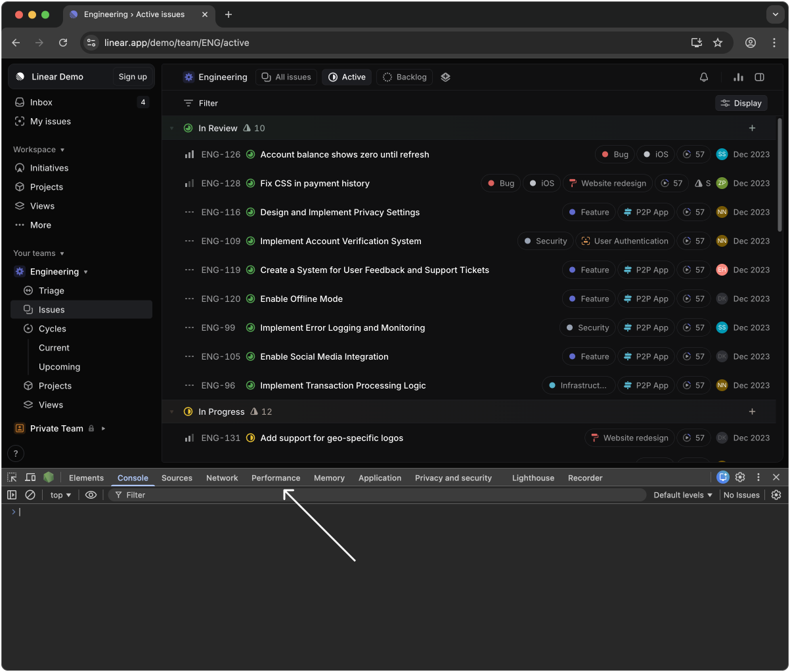Screen dimensions: 790x672
Task: Switch to Backlog view
Action: pos(404,77)
